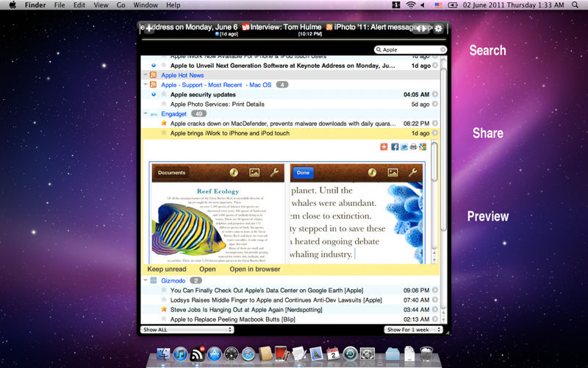588x368 pixels.
Task: Toggle the unread dot on Apple security updates
Action: point(154,94)
